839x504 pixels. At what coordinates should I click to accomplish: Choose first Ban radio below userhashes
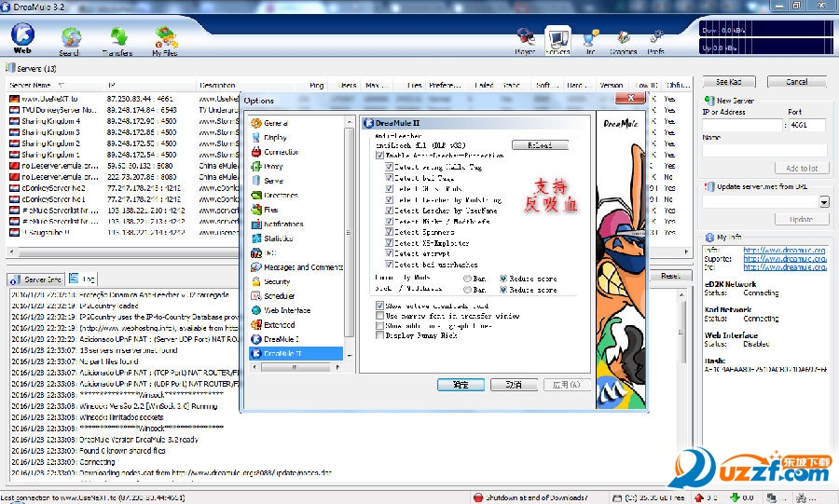pyautogui.click(x=467, y=279)
